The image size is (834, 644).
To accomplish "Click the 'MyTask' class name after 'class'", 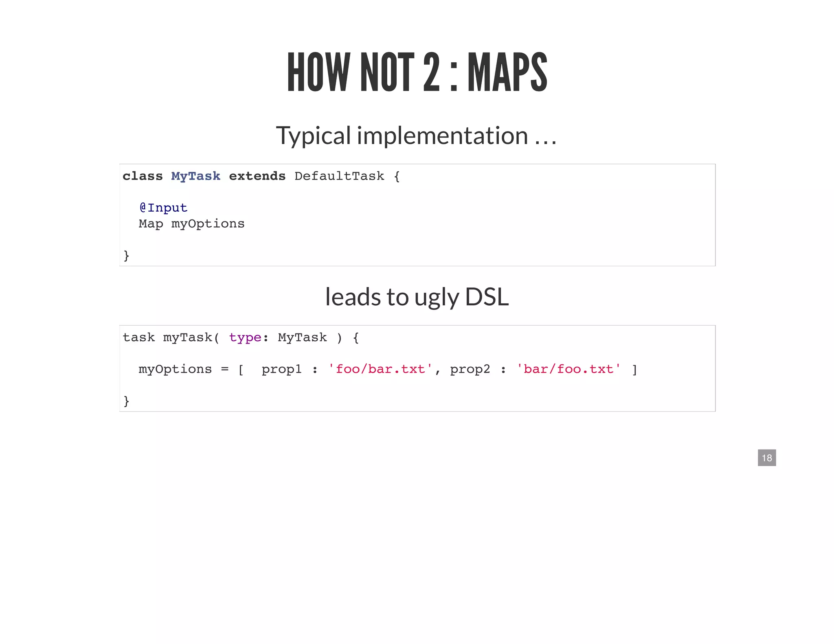I will (x=195, y=176).
